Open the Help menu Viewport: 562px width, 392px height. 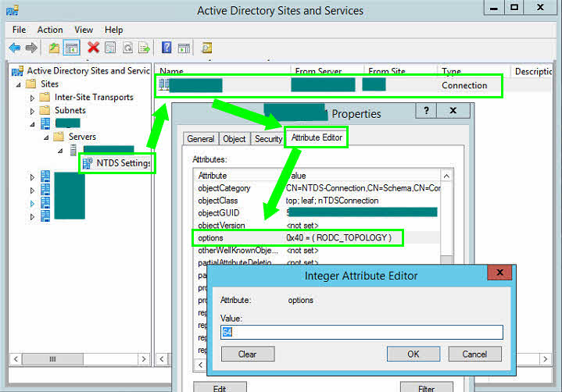(x=113, y=30)
